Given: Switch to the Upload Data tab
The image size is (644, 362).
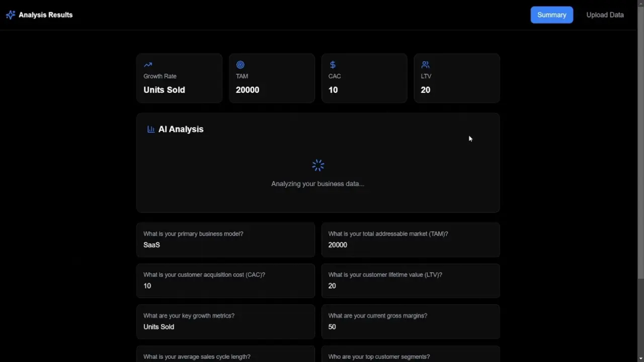Looking at the screenshot, I should tap(605, 15).
